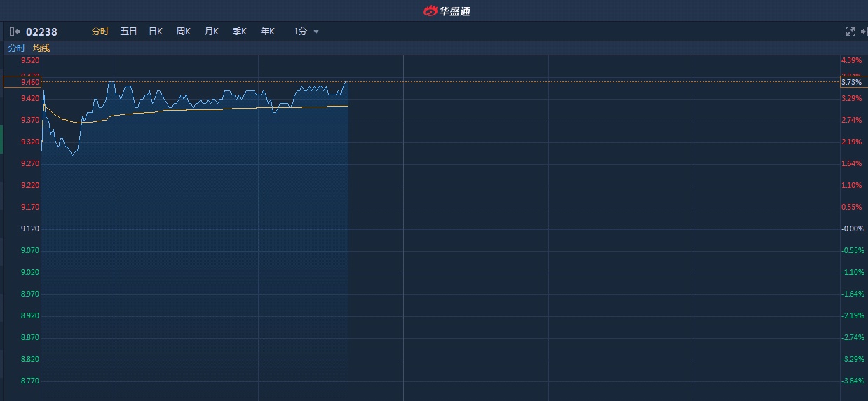Click the 1.10% percentage axis label
This screenshot has width=868, height=401.
(x=851, y=186)
